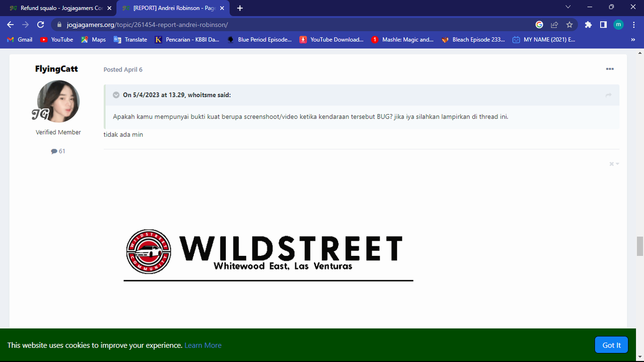This screenshot has width=644, height=362.
Task: Go back to previous page
Action: point(11,25)
